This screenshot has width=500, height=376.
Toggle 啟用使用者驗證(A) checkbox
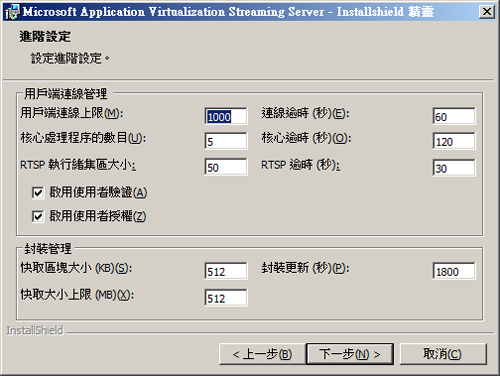(x=38, y=193)
